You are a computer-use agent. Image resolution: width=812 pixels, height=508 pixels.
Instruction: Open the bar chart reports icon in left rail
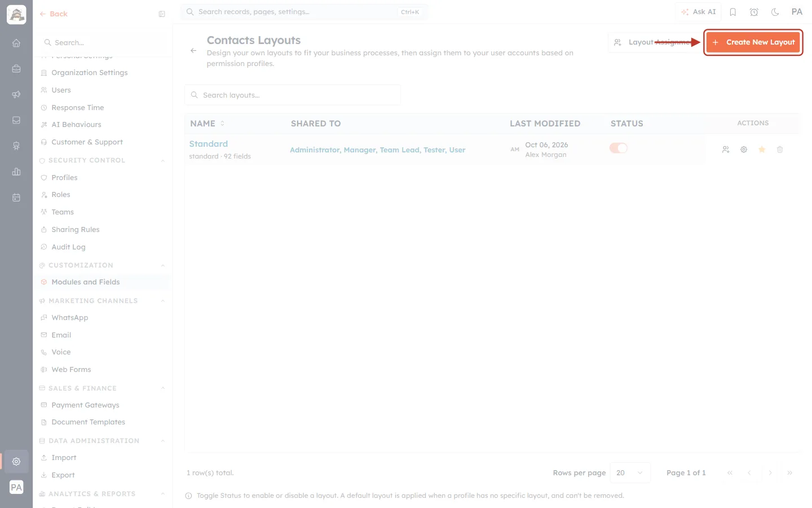pos(16,172)
